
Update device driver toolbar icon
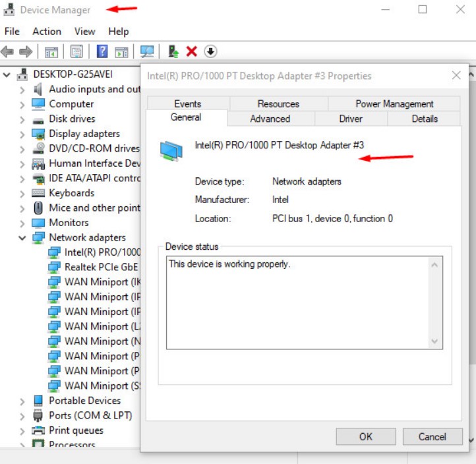click(173, 51)
